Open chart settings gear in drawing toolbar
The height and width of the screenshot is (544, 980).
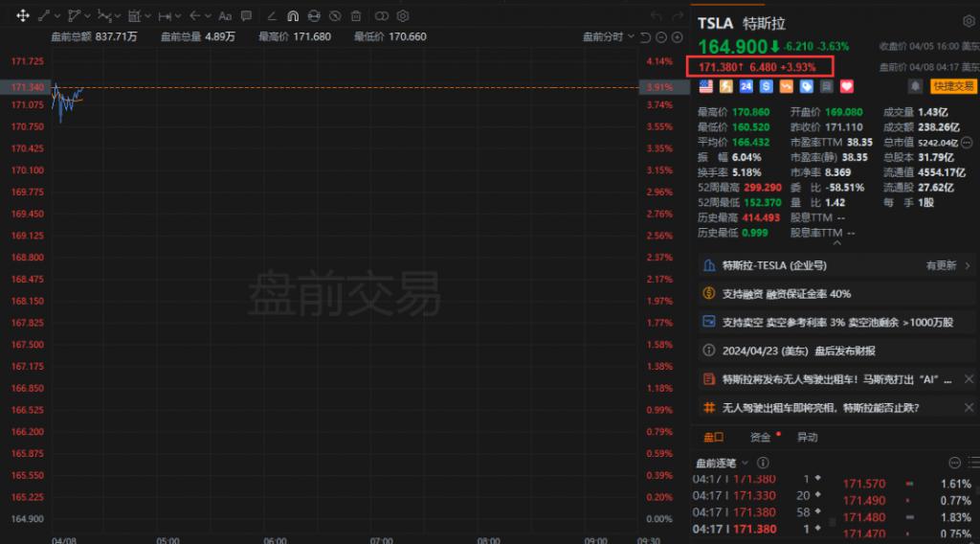(403, 16)
